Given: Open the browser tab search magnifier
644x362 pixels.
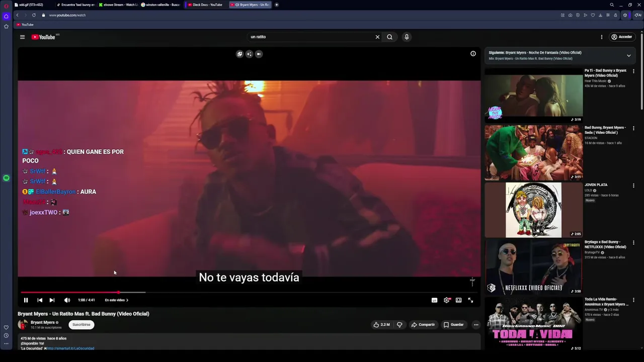Looking at the screenshot, I should pyautogui.click(x=612, y=5).
